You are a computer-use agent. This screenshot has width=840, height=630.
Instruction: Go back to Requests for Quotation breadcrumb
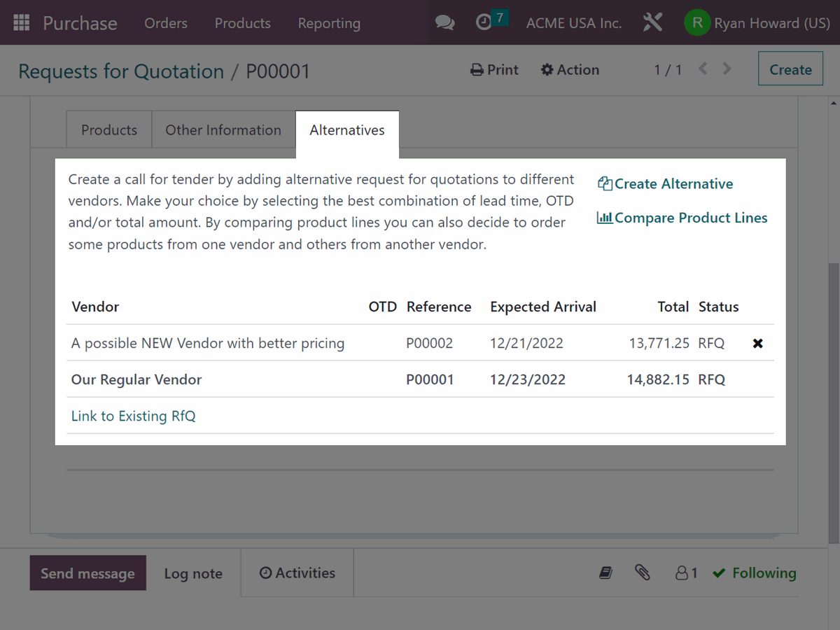pyautogui.click(x=121, y=71)
